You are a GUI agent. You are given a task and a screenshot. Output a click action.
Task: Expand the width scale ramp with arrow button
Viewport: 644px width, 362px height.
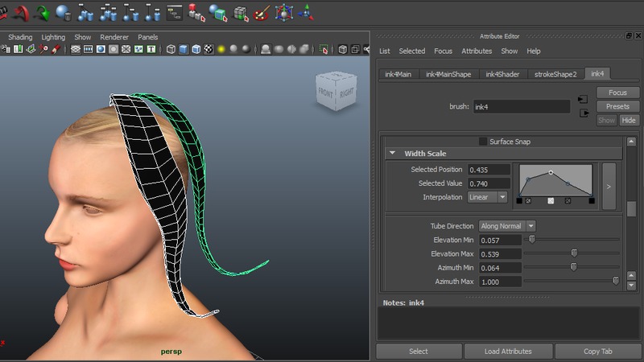[x=609, y=186]
